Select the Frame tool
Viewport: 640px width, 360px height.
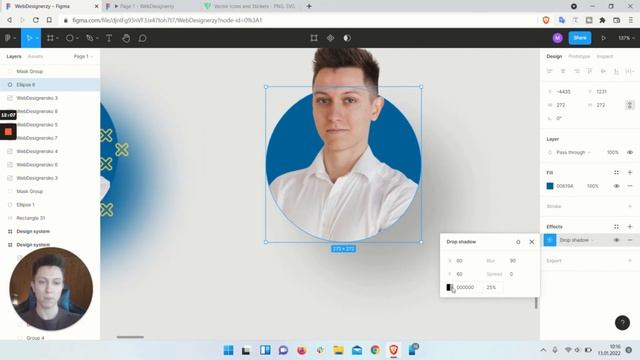(50, 38)
